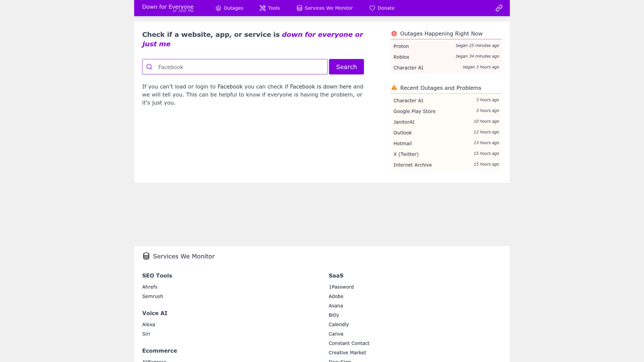Click the Ahrefs service link
This screenshot has height=362, width=644.
(x=150, y=287)
